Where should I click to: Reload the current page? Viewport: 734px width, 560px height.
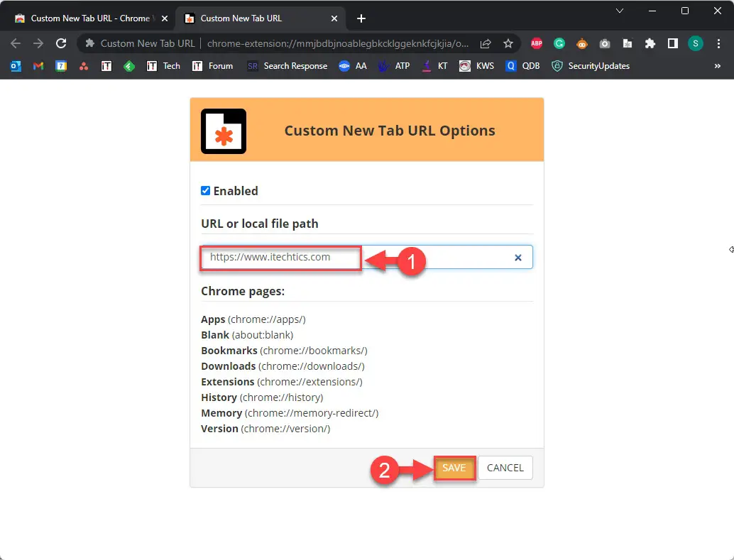pyautogui.click(x=61, y=43)
